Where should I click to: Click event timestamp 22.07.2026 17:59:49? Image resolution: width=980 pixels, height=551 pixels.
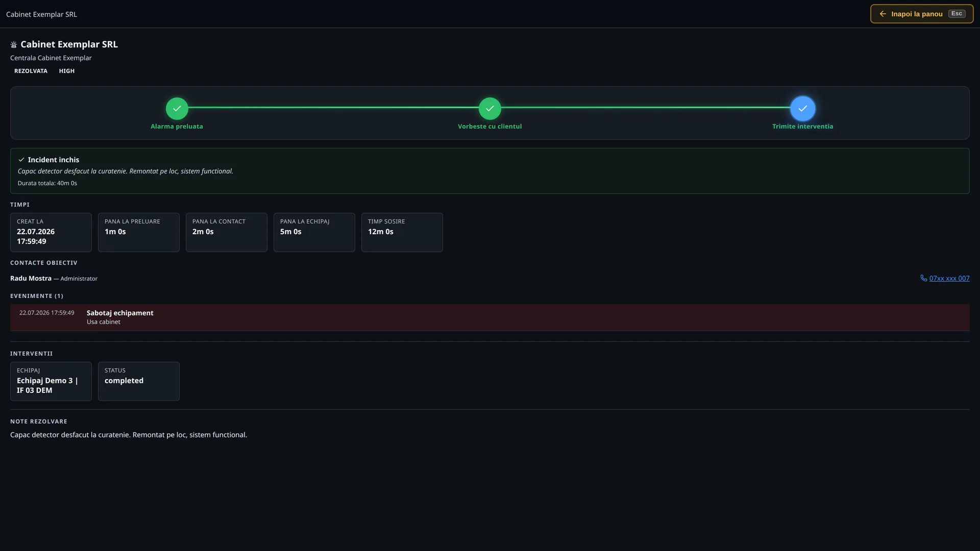point(46,313)
